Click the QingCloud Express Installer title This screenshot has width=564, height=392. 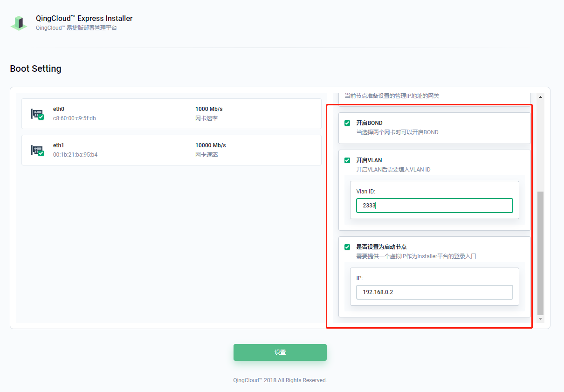[x=84, y=19]
